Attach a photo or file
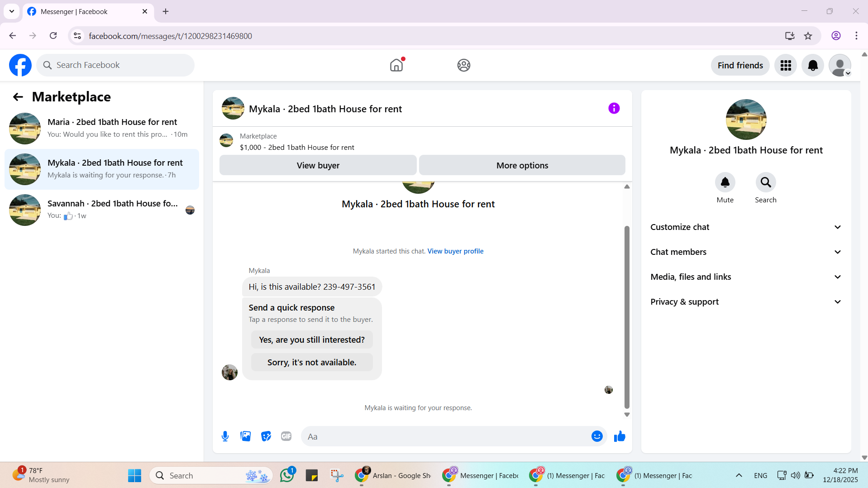This screenshot has height=488, width=868. tap(246, 436)
